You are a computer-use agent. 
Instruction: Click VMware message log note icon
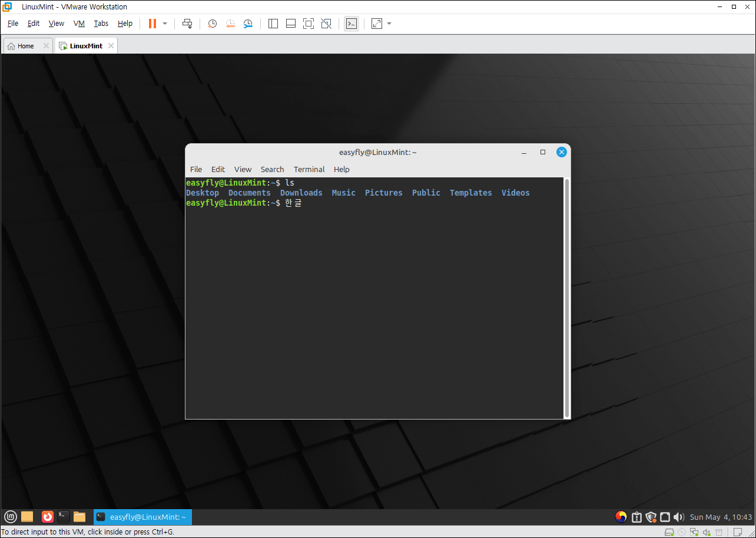738,532
